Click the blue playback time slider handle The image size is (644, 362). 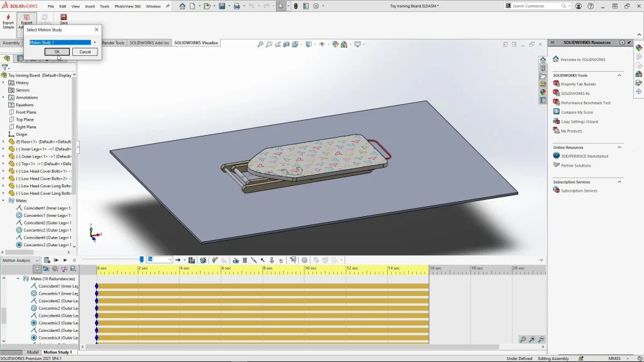[142, 260]
